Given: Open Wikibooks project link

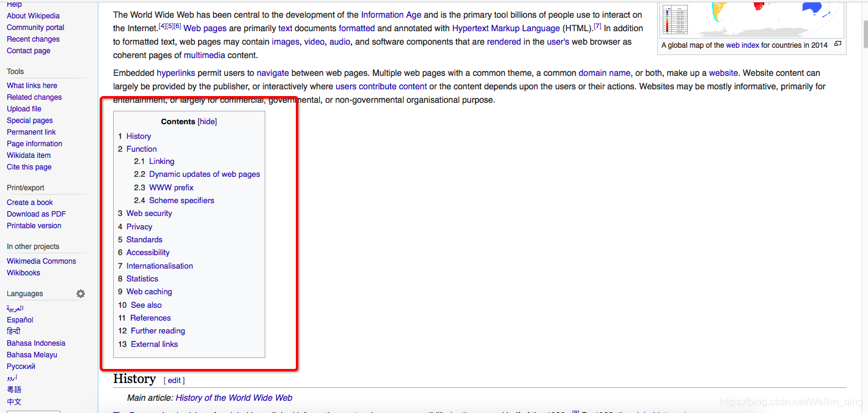Looking at the screenshot, I should (23, 273).
